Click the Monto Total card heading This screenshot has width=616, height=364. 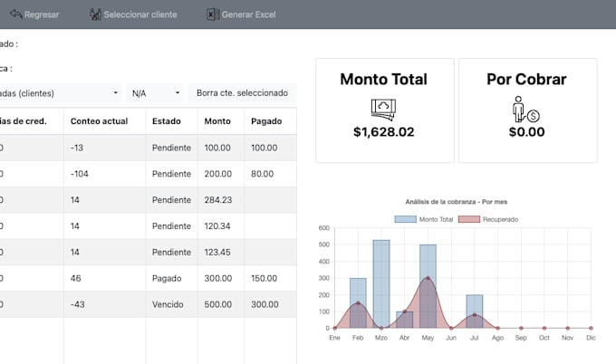pyautogui.click(x=383, y=80)
